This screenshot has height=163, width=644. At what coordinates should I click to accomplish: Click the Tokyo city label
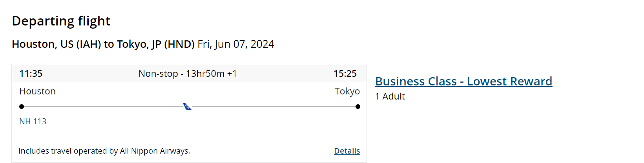(x=347, y=91)
